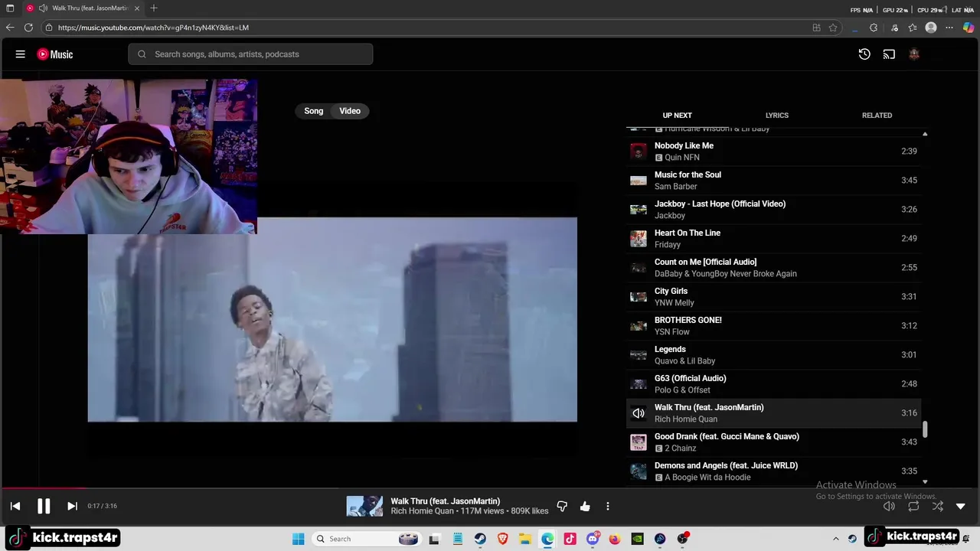Pause the currently playing song

(44, 506)
